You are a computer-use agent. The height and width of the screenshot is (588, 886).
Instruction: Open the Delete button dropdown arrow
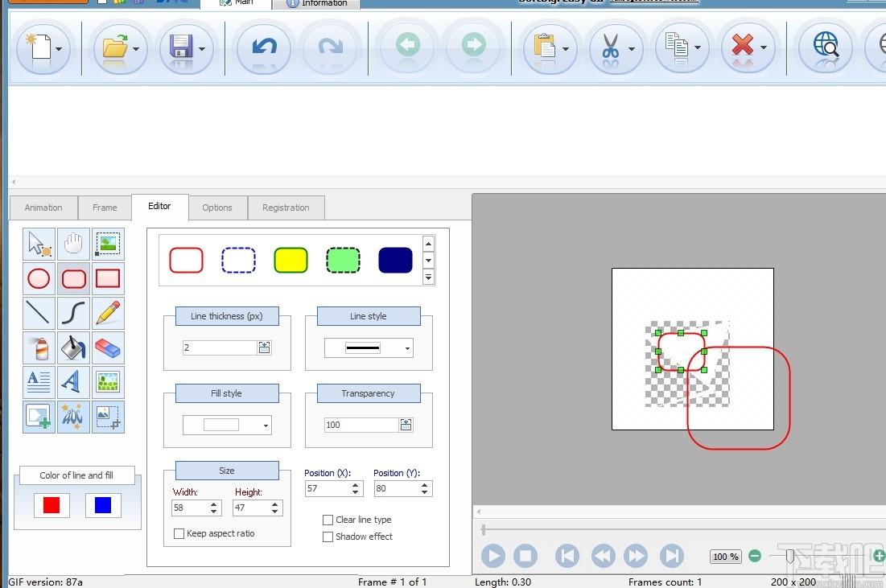764,48
